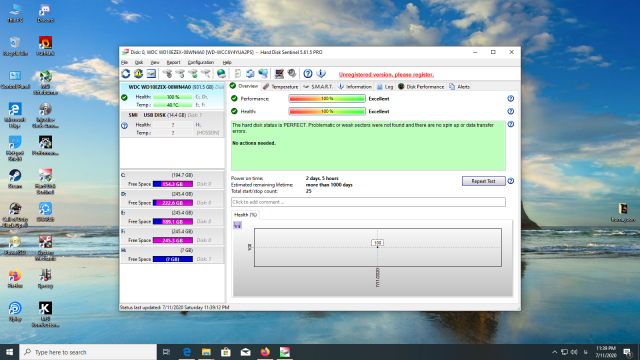The image size is (640, 360).
Task: Select the This PC desktop icon
Action: (x=15, y=13)
